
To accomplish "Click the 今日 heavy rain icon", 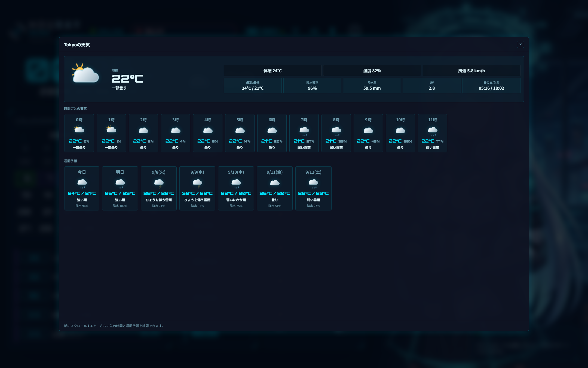I will click(x=82, y=183).
